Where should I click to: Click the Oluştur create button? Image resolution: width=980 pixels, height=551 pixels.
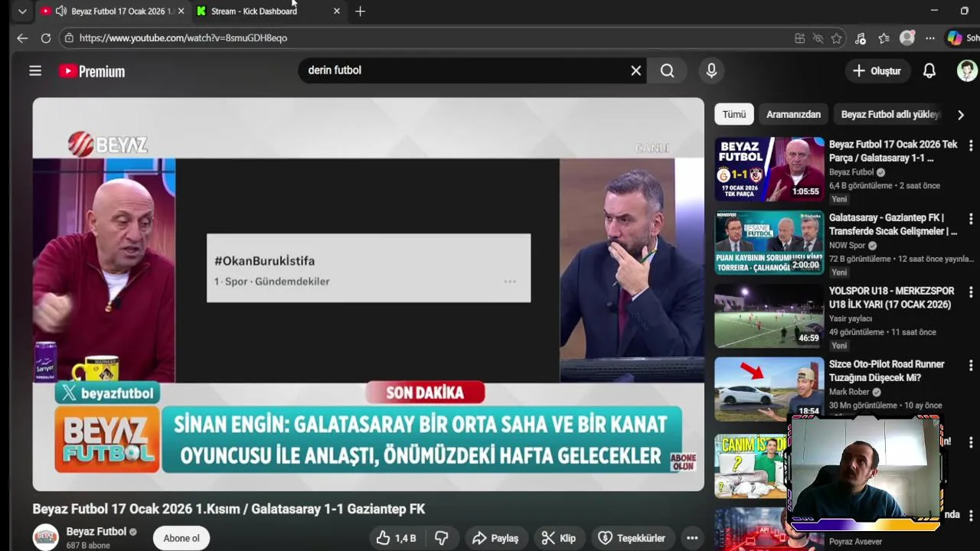point(877,70)
